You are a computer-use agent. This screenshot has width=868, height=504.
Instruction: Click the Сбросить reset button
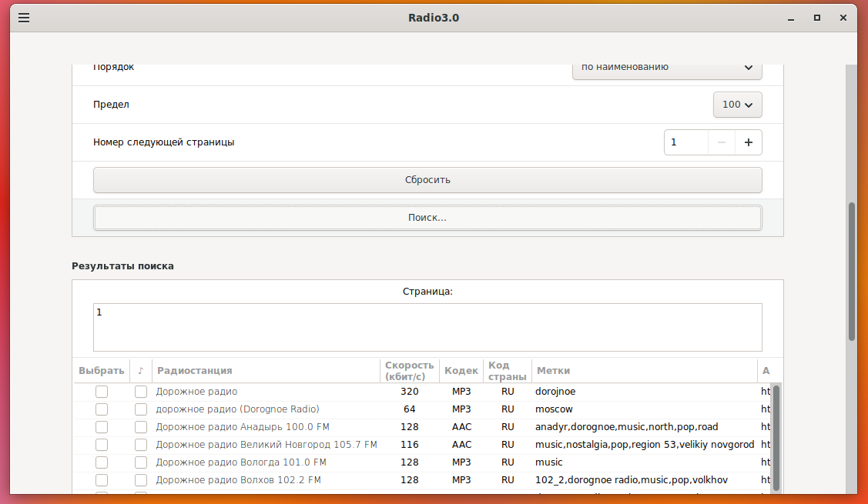[x=427, y=180]
